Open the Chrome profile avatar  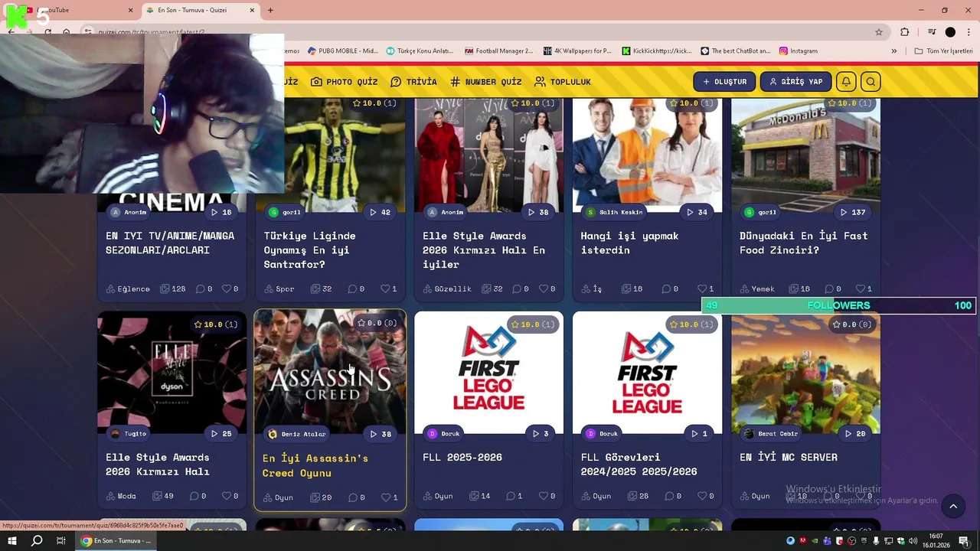pos(950,32)
